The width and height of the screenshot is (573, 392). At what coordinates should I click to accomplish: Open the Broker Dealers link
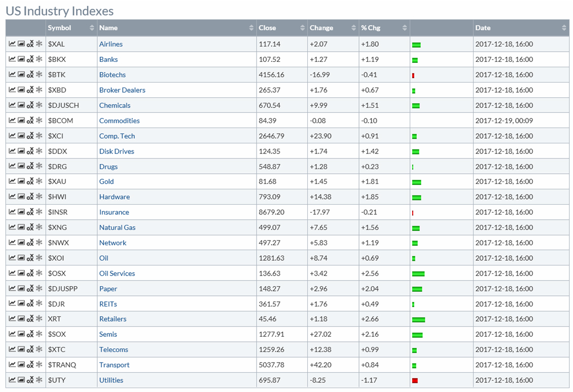click(122, 90)
